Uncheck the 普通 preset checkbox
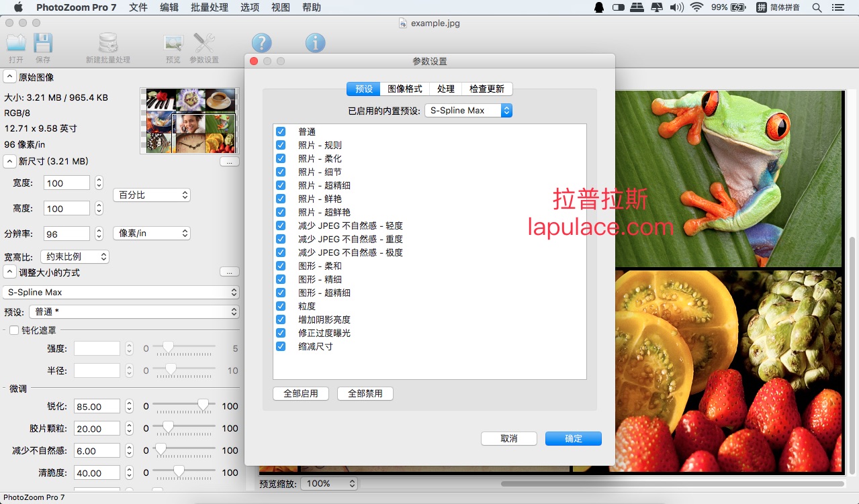 coord(281,132)
